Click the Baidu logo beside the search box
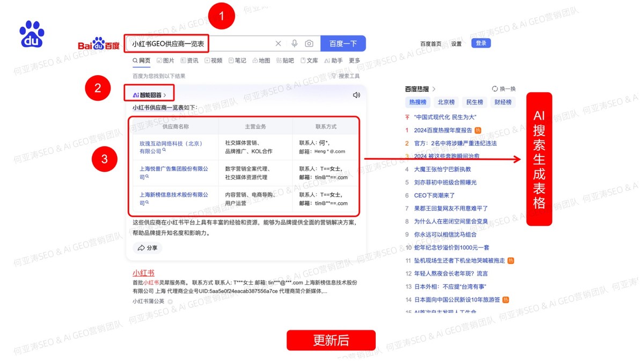644x362 pixels. coord(99,45)
